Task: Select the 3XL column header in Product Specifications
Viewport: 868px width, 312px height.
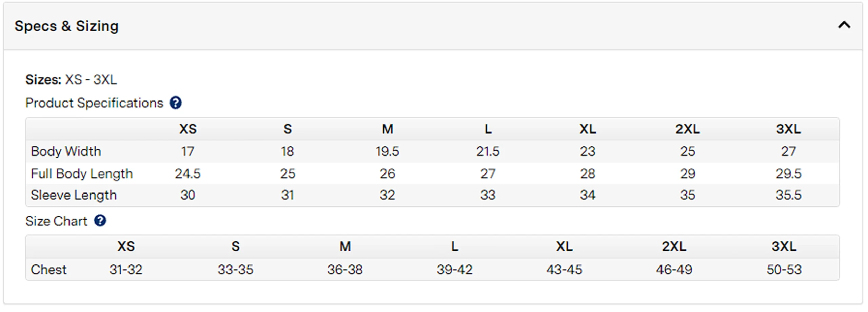Action: (x=788, y=129)
